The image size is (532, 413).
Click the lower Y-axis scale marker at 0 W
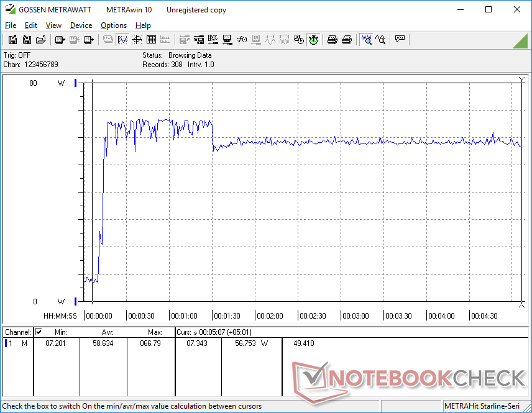tap(76, 301)
